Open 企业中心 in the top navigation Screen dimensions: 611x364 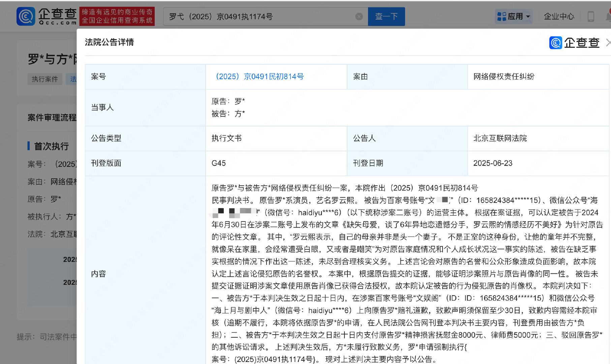tap(559, 17)
